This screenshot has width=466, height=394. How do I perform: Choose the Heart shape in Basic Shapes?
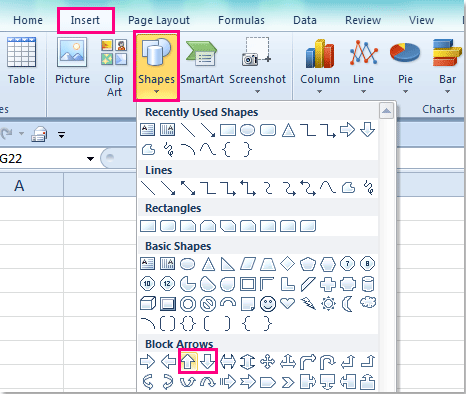point(288,303)
